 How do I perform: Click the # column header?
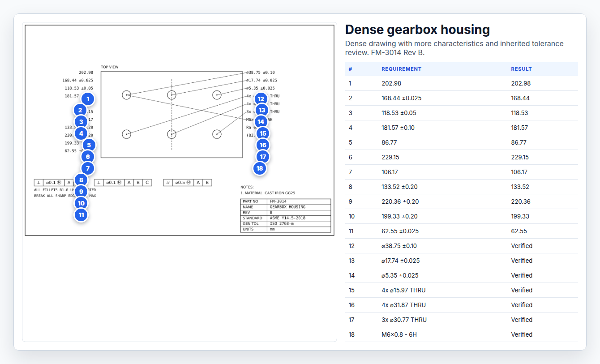click(x=350, y=69)
